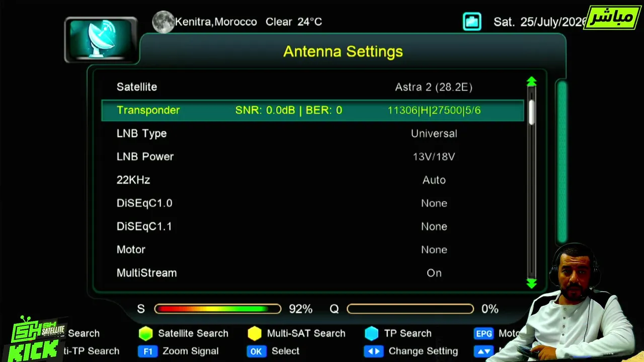
Task: Change the satellite value 'Astra 2 (28.2E)'
Action: point(434,87)
